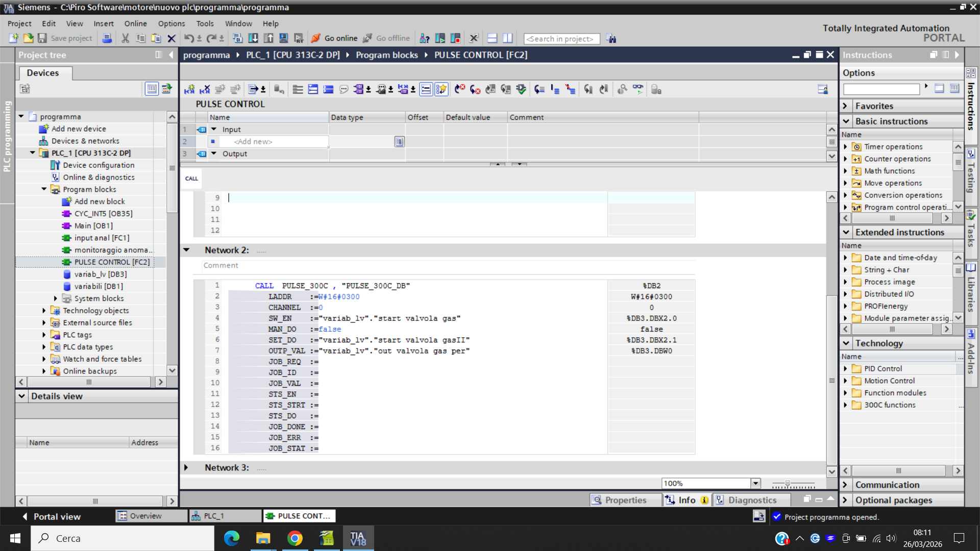Toggle favorites display in editor toolbar
This screenshot has height=551, width=980.
[441, 89]
